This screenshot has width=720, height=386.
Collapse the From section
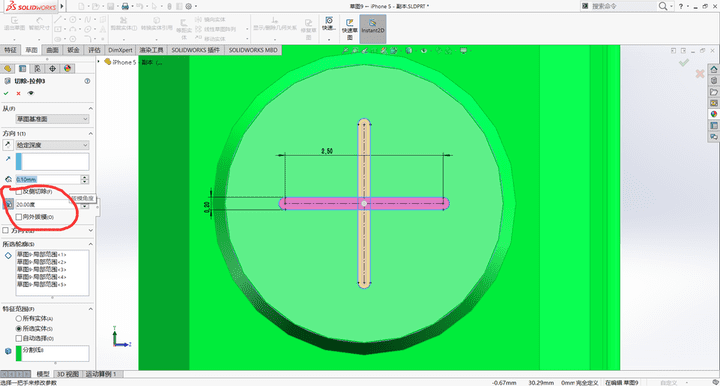pyautogui.click(x=90, y=108)
